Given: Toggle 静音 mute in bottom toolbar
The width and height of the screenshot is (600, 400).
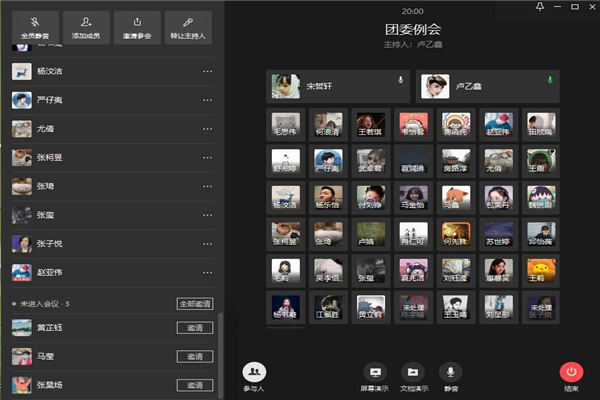Looking at the screenshot, I should pyautogui.click(x=452, y=372).
